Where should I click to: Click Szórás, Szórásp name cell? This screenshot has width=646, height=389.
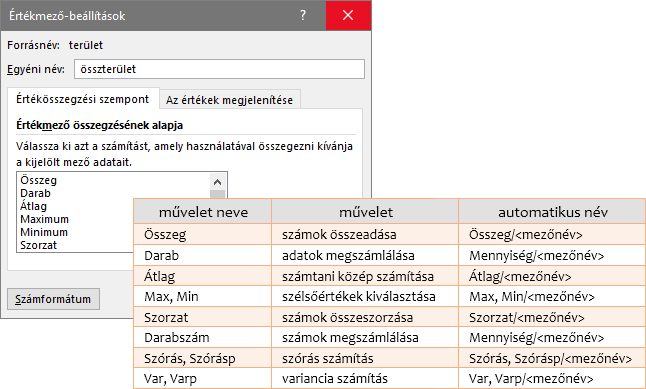click(203, 358)
